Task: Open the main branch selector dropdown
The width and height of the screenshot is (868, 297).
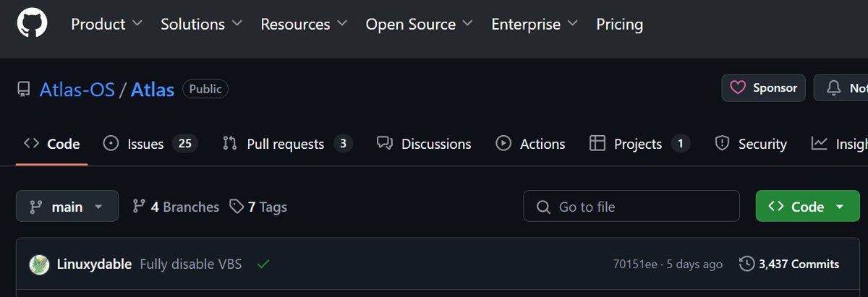Action: pos(67,207)
